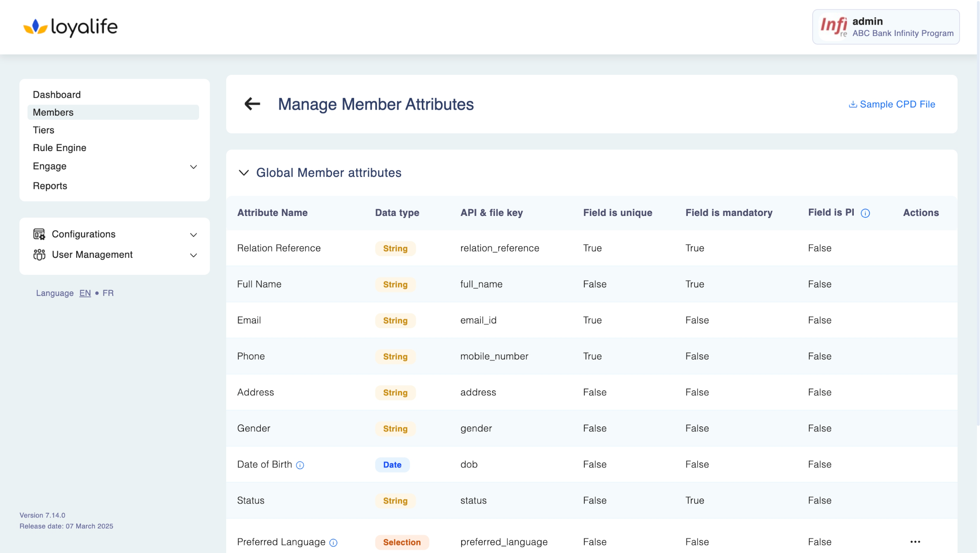
Task: Go to the Rule Engine page
Action: point(60,148)
